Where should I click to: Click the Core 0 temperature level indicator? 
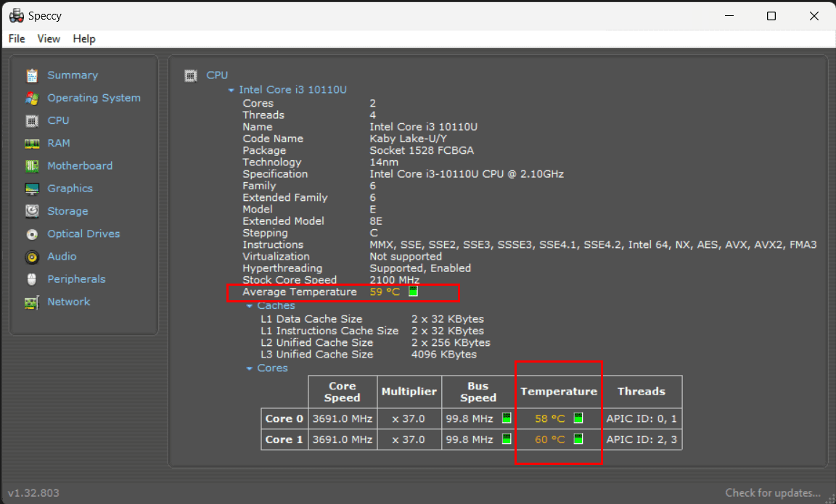(578, 418)
